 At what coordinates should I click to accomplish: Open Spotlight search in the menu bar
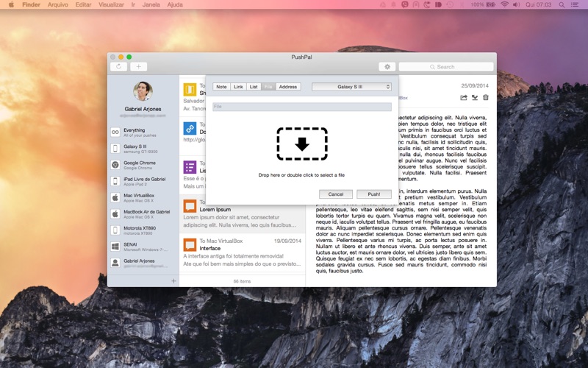562,4
